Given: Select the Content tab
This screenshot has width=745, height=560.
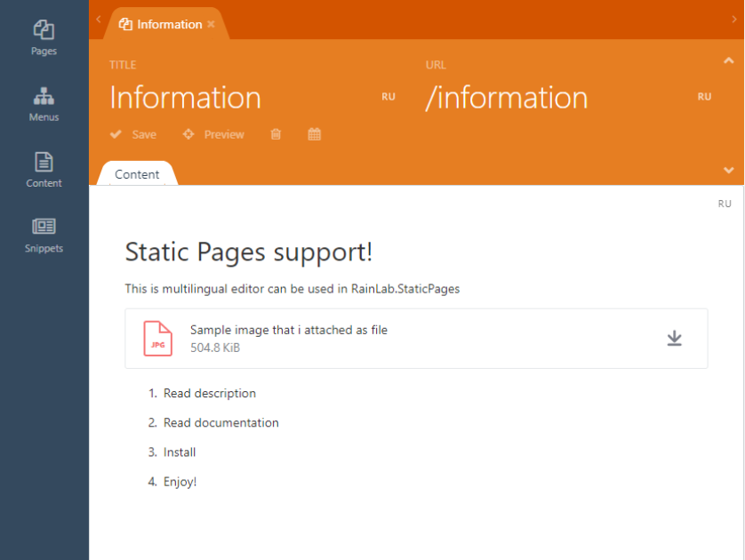Looking at the screenshot, I should (137, 174).
